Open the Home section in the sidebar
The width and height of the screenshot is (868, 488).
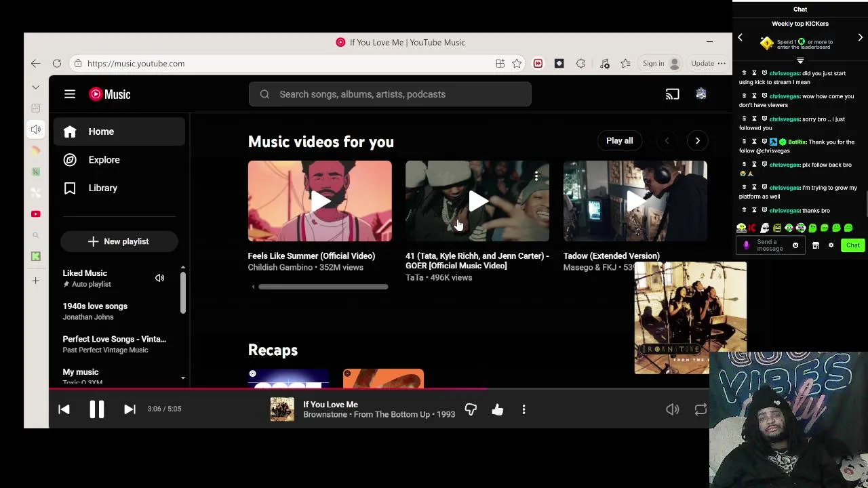119,131
